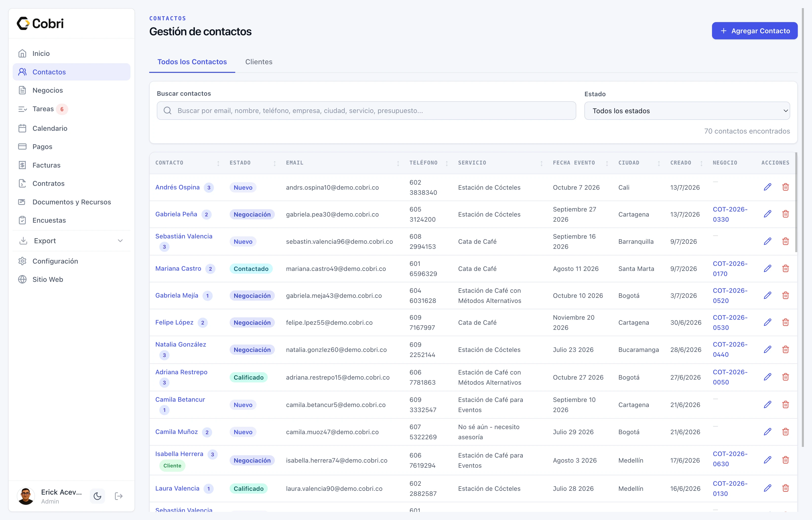Click the Export download icon

coord(23,241)
